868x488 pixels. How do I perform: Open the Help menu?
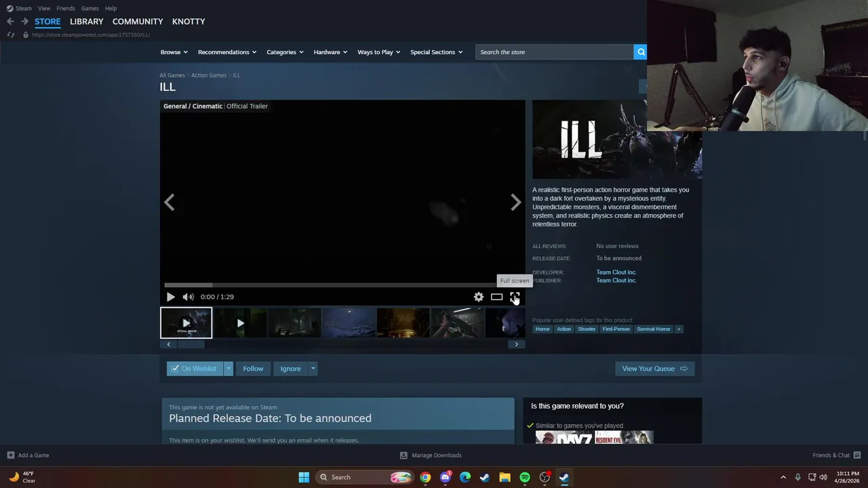tap(111, 8)
